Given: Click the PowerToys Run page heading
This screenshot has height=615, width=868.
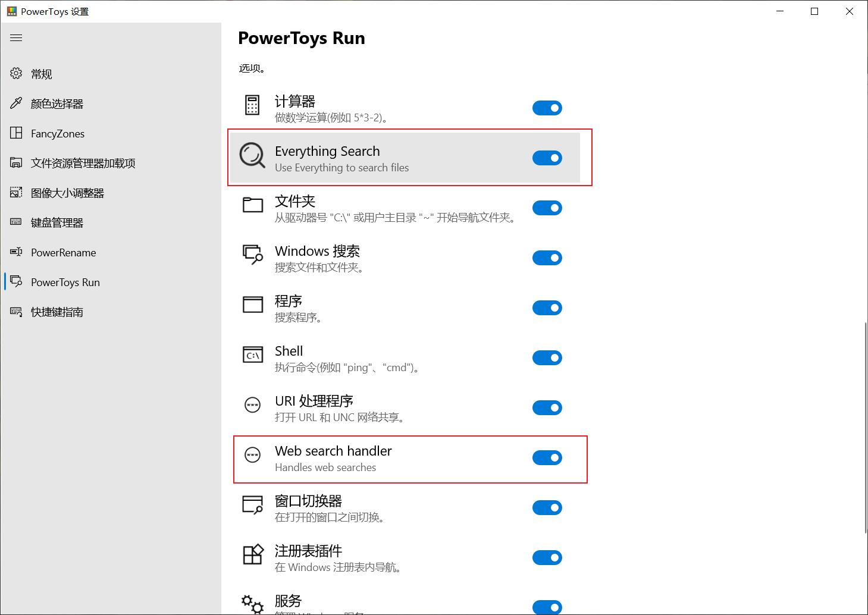Looking at the screenshot, I should click(302, 38).
